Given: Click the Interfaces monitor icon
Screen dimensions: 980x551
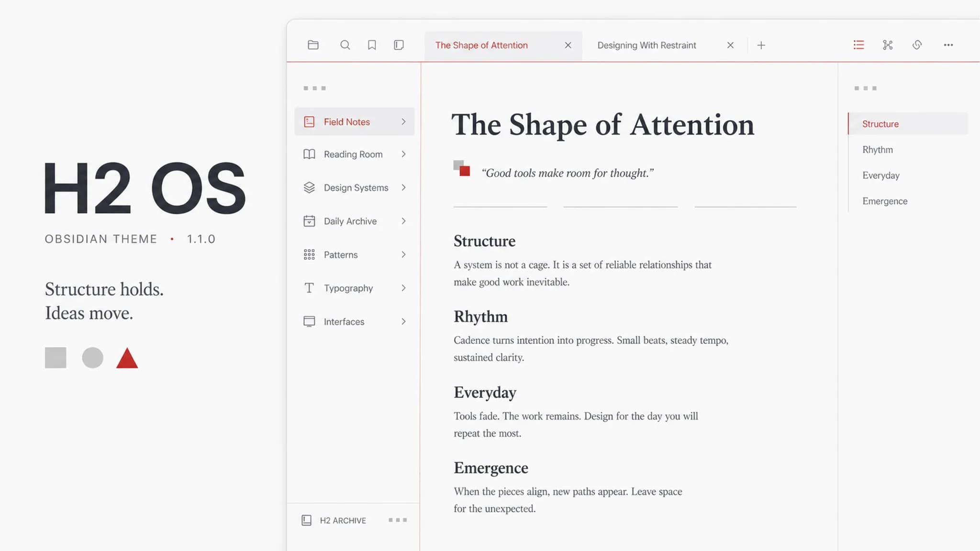Looking at the screenshot, I should [309, 321].
